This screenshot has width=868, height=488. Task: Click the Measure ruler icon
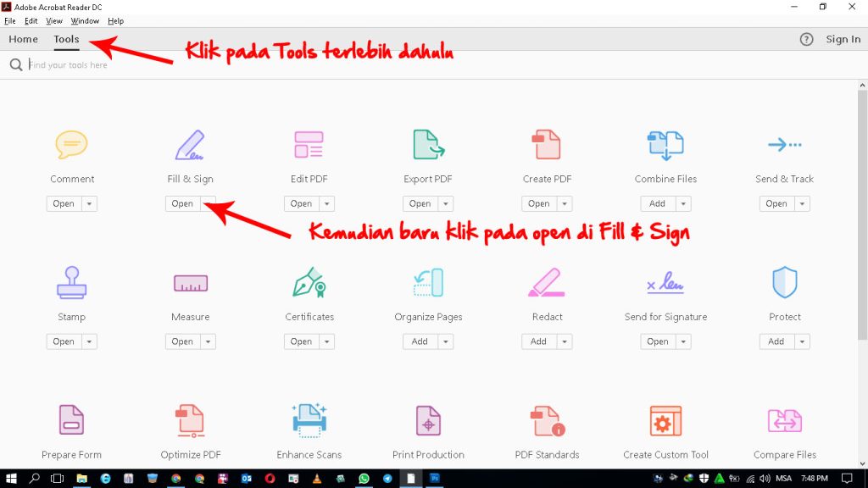pyautogui.click(x=191, y=283)
